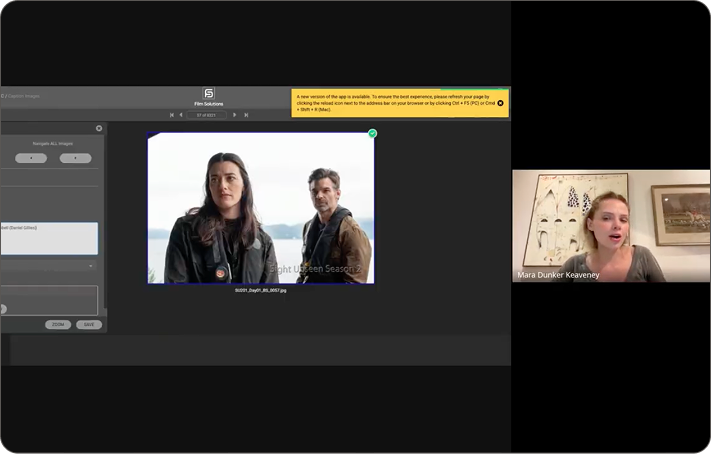Click the caption text box mentioning Daniel Gillies
Viewport: 711px width, 454px height.
pos(49,238)
